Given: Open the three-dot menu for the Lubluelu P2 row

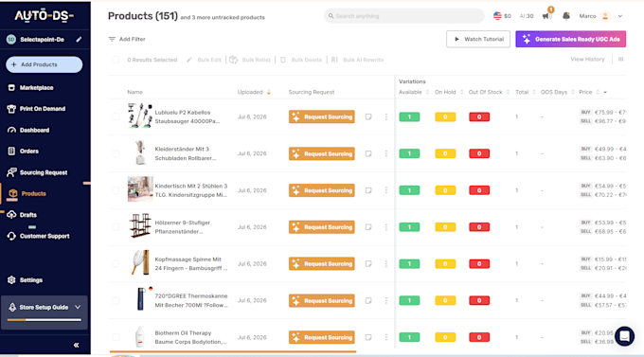Looking at the screenshot, I should pos(386,116).
